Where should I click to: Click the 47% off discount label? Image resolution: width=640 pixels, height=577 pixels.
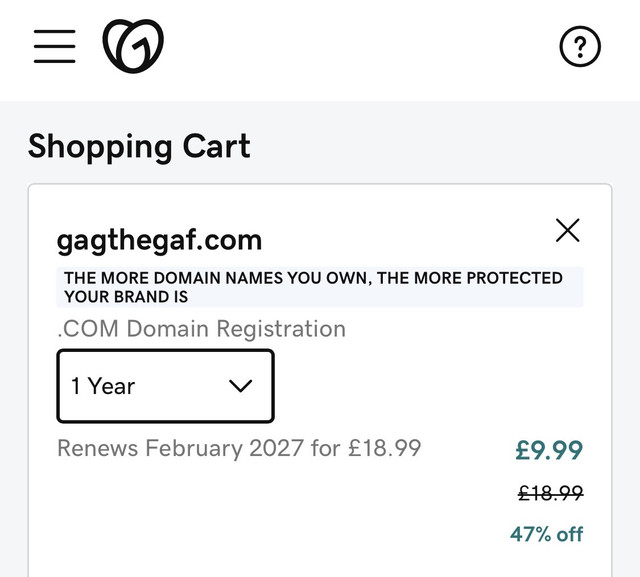pyautogui.click(x=547, y=534)
